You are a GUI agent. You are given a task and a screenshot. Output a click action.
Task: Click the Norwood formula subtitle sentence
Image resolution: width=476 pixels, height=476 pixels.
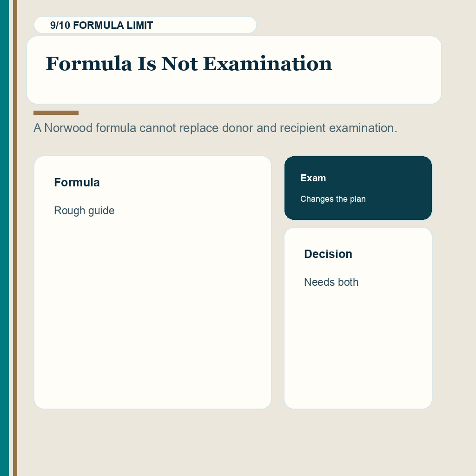coord(215,128)
